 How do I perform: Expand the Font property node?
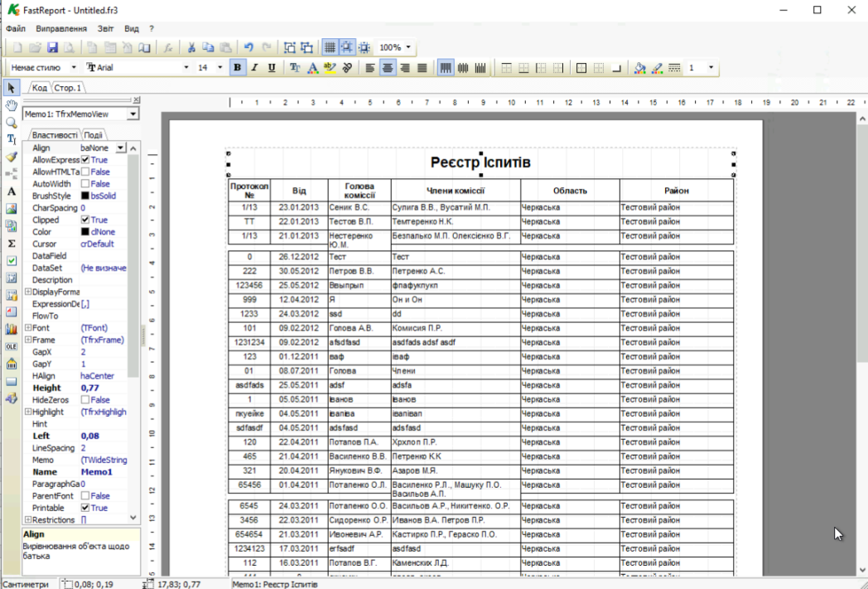[28, 328]
